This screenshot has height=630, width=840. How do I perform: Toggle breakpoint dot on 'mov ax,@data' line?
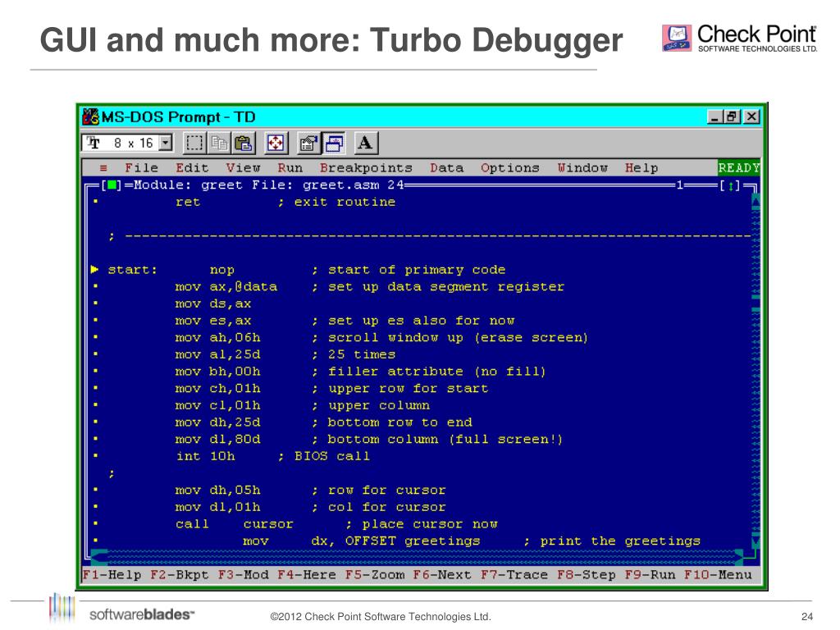pos(95,286)
